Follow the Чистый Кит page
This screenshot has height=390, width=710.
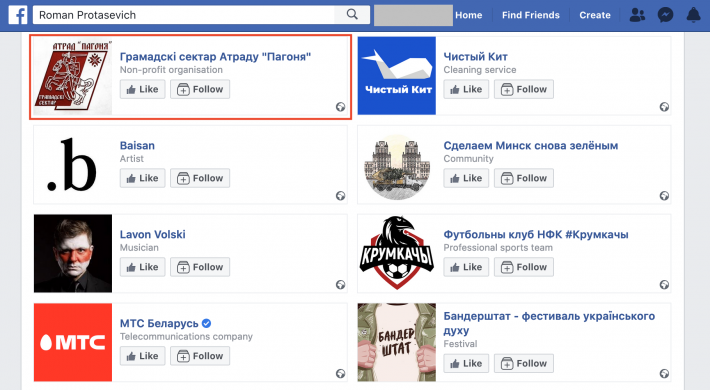(523, 89)
